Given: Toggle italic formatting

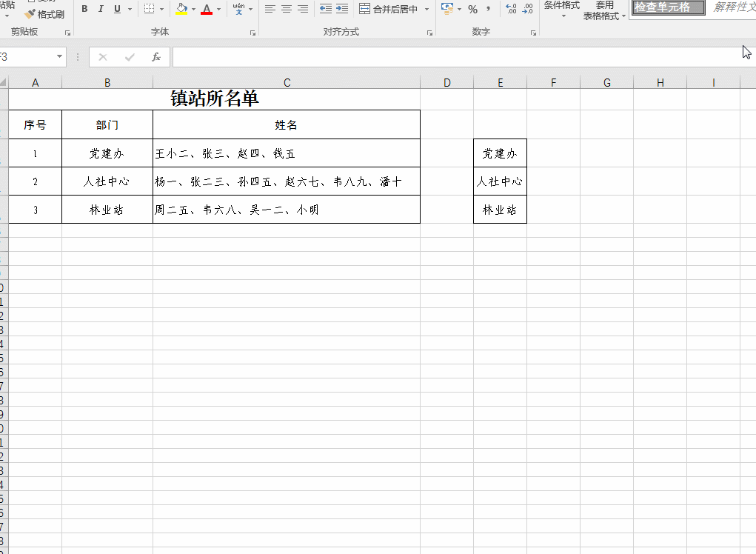Looking at the screenshot, I should (101, 9).
